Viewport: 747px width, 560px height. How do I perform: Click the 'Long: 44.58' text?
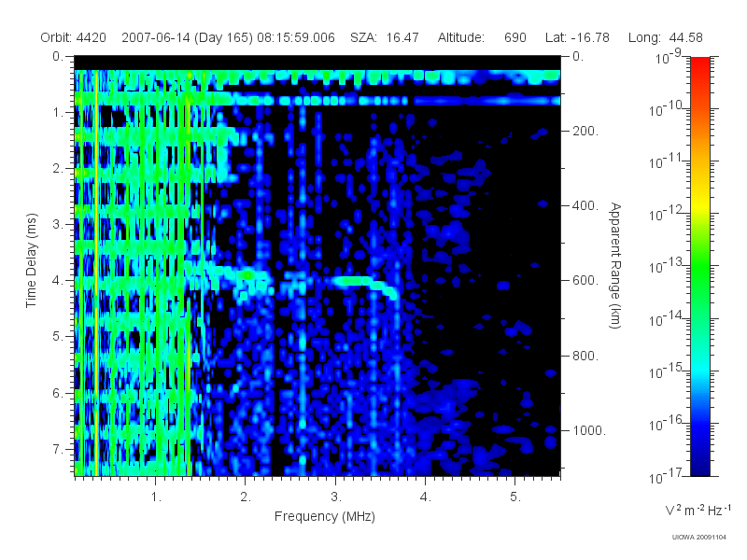[666, 37]
